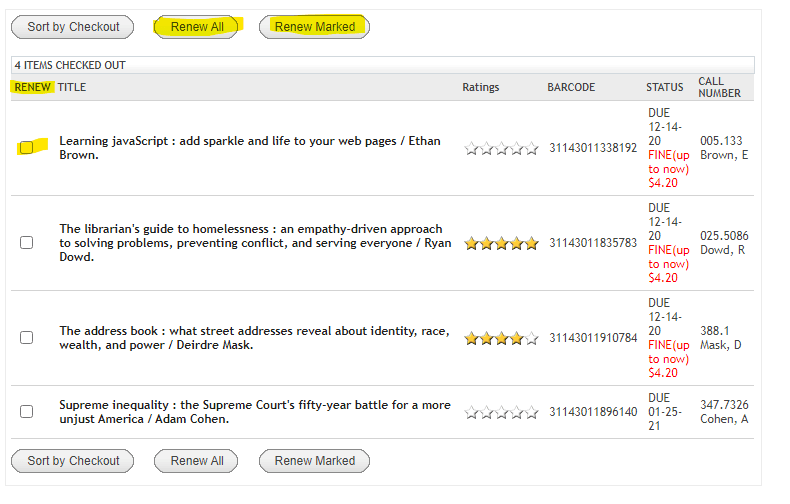The image size is (790, 504).
Task: Click star rating for The address book
Action: point(501,338)
